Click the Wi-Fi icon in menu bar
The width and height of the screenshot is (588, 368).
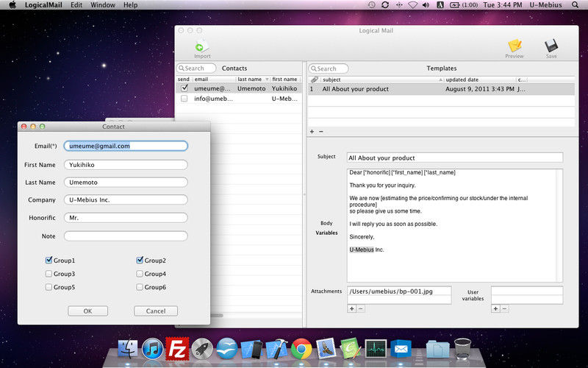[412, 5]
